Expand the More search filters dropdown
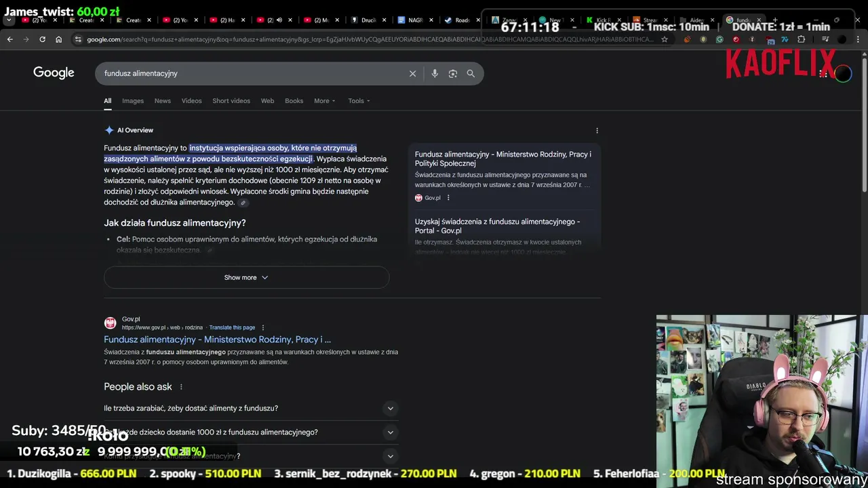This screenshot has width=868, height=488. click(324, 101)
